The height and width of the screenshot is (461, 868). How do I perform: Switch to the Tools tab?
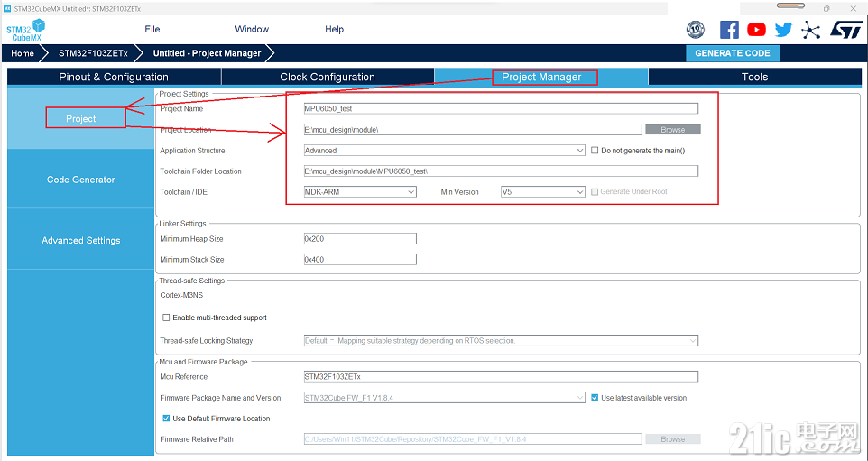[x=754, y=77]
